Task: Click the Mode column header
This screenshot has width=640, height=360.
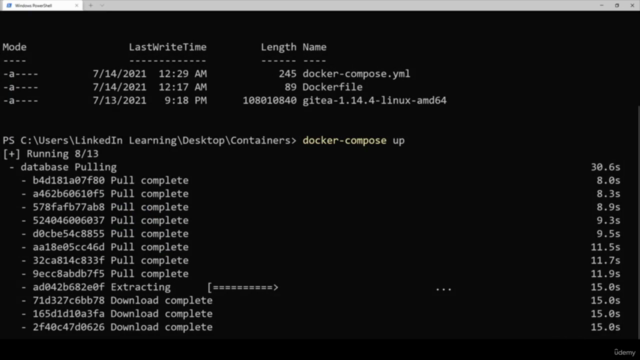Action: (14, 47)
